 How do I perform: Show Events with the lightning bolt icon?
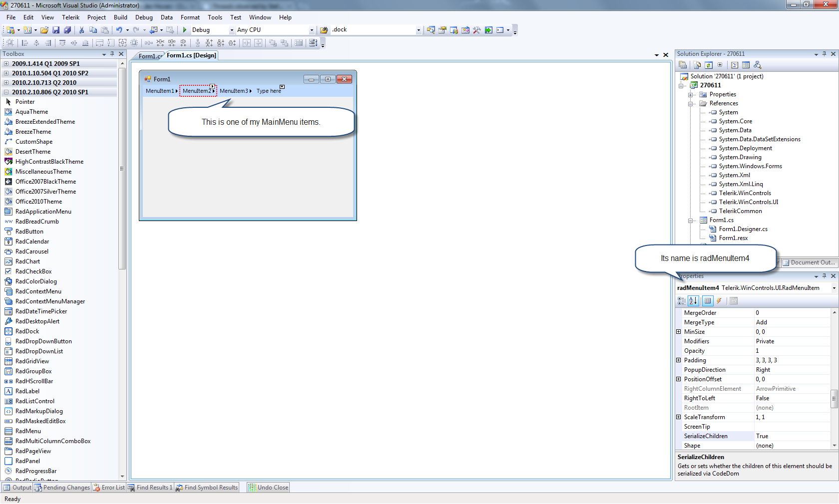click(719, 301)
